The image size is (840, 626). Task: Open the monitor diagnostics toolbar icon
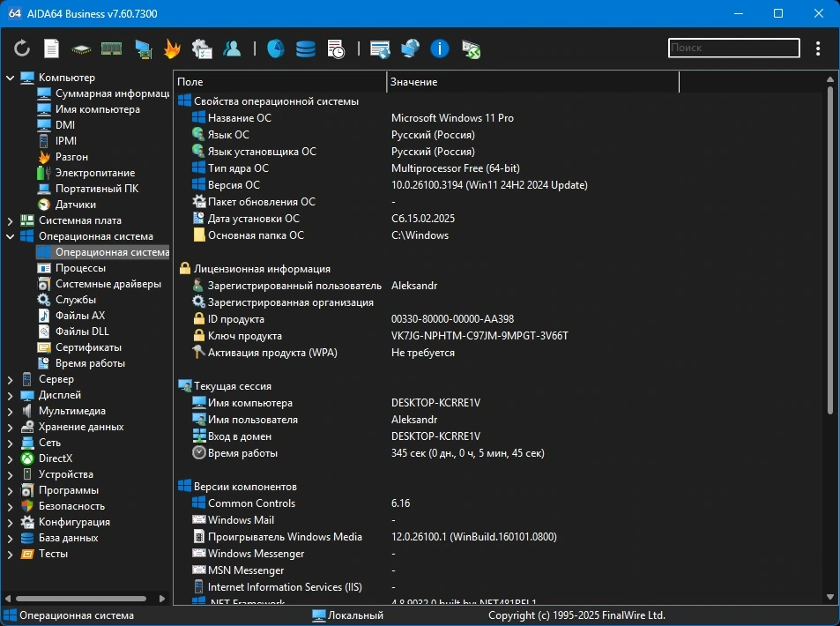click(143, 48)
